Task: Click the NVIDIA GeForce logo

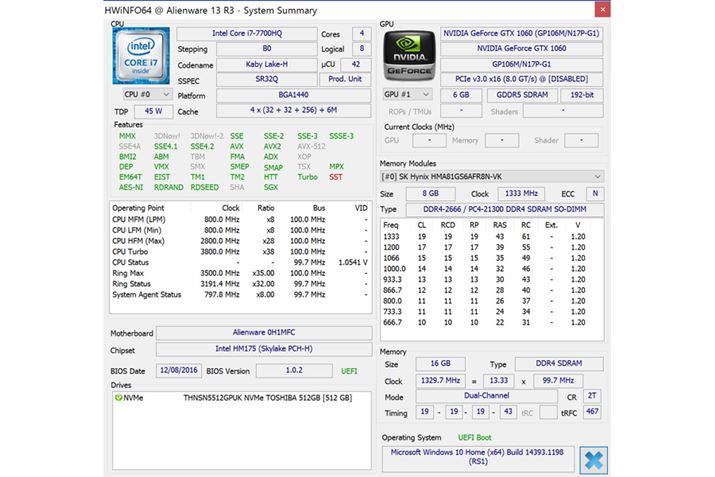Action: 409,55
